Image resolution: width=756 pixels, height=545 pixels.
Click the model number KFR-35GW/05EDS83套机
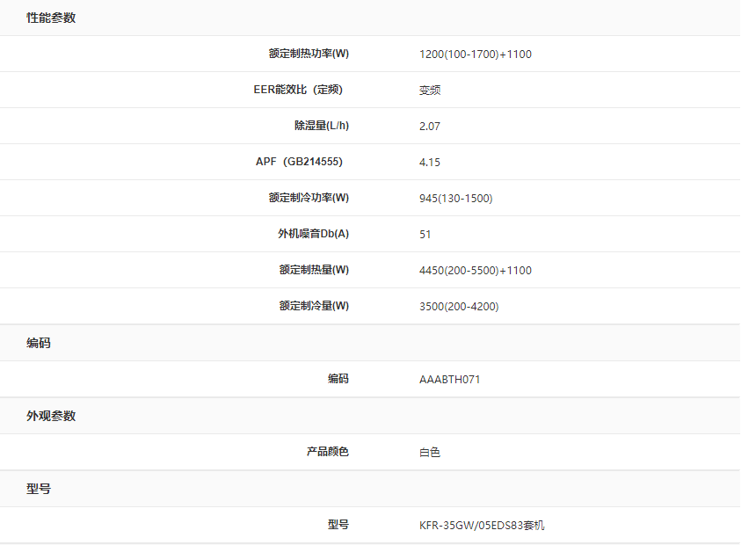coord(482,526)
